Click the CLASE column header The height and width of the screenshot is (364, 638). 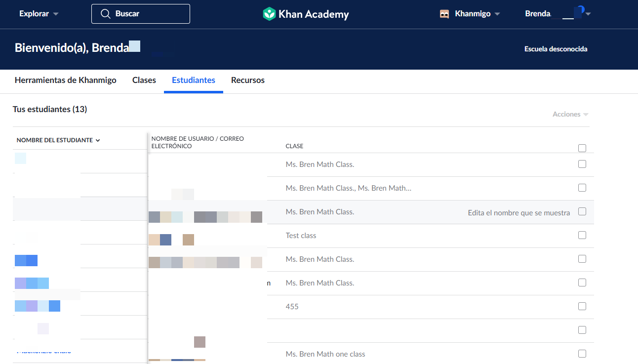coord(294,146)
